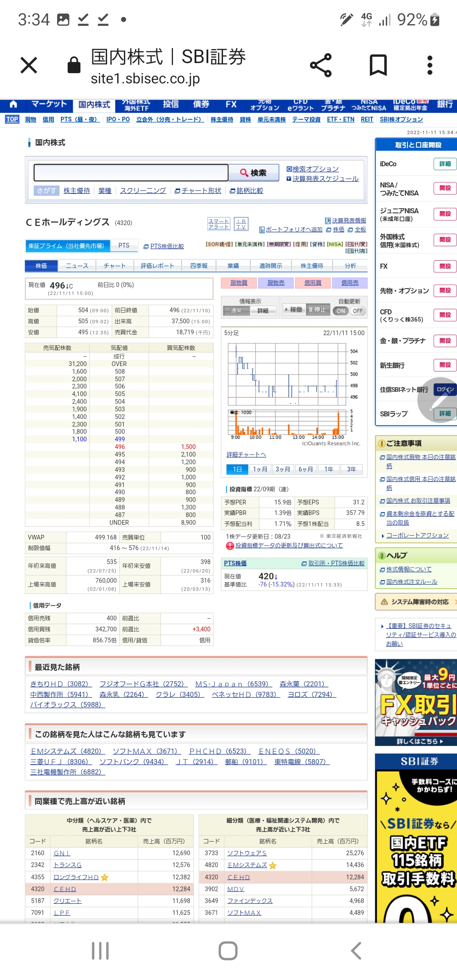Click the 検索 search button
The image size is (457, 980).
(x=254, y=173)
